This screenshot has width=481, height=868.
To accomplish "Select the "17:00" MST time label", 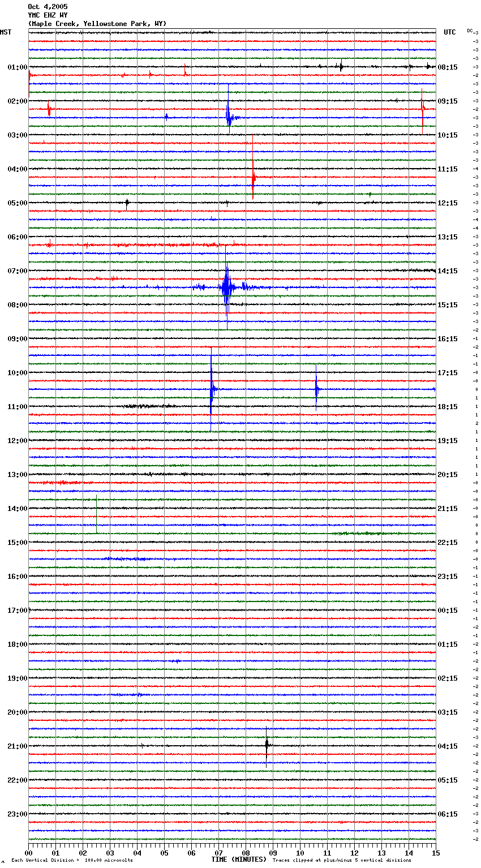I will point(18,611).
